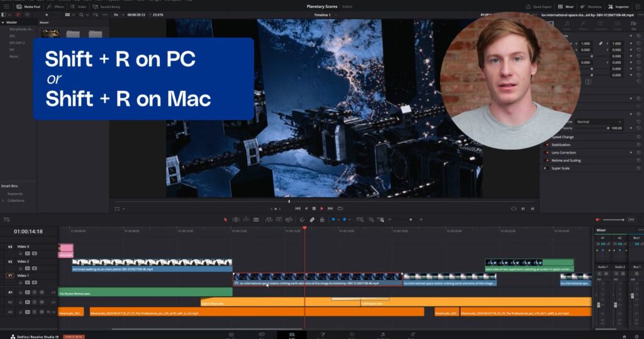Stop viewer playback
Screen dimensions: 644x339
314,209
